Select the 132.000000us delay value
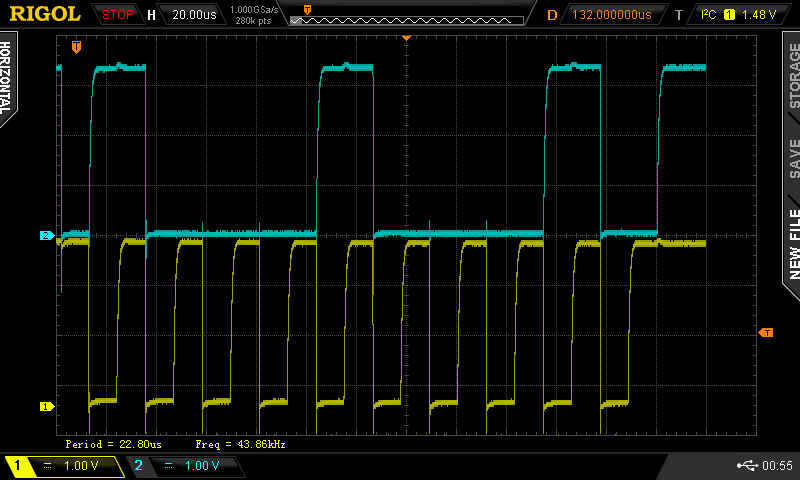Viewport: 800px width, 480px height. pos(611,15)
